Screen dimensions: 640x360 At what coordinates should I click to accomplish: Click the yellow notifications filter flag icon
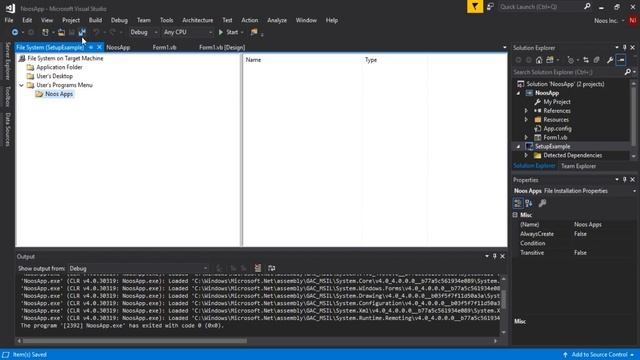[475, 7]
